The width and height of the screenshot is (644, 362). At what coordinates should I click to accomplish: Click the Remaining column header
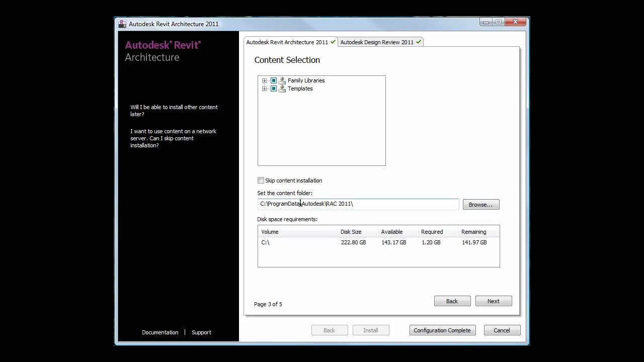[478, 232]
